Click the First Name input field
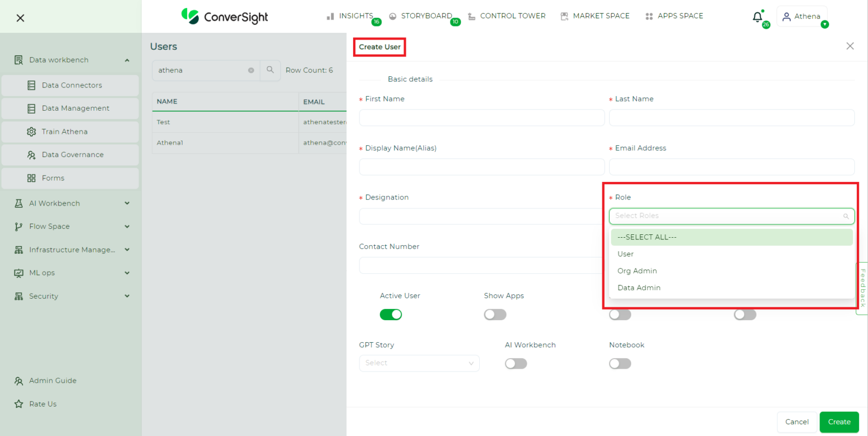 482,117
